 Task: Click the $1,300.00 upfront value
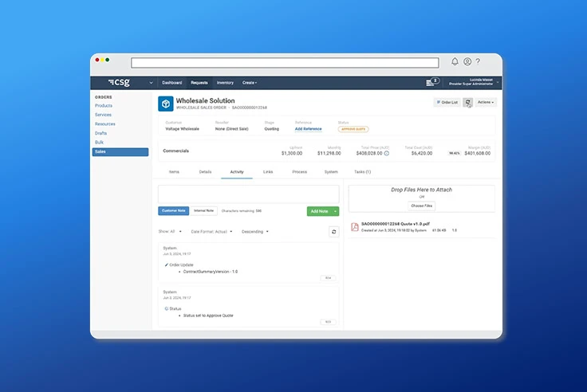pos(292,153)
